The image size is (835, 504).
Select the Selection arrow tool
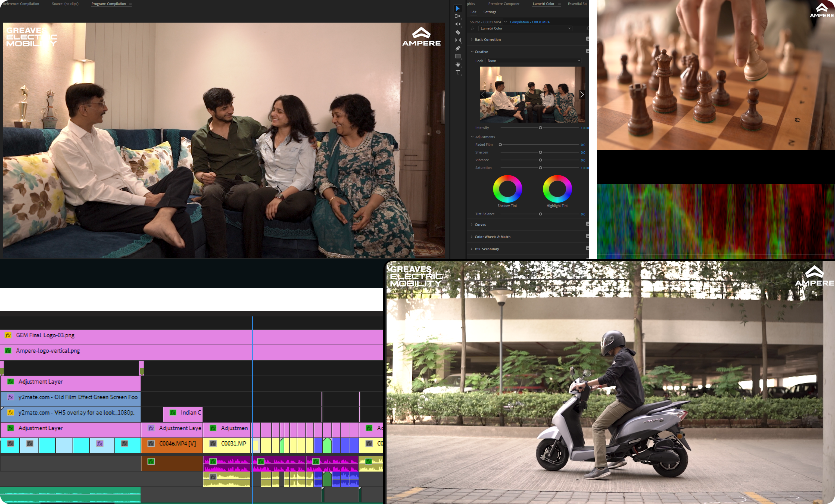pos(458,8)
